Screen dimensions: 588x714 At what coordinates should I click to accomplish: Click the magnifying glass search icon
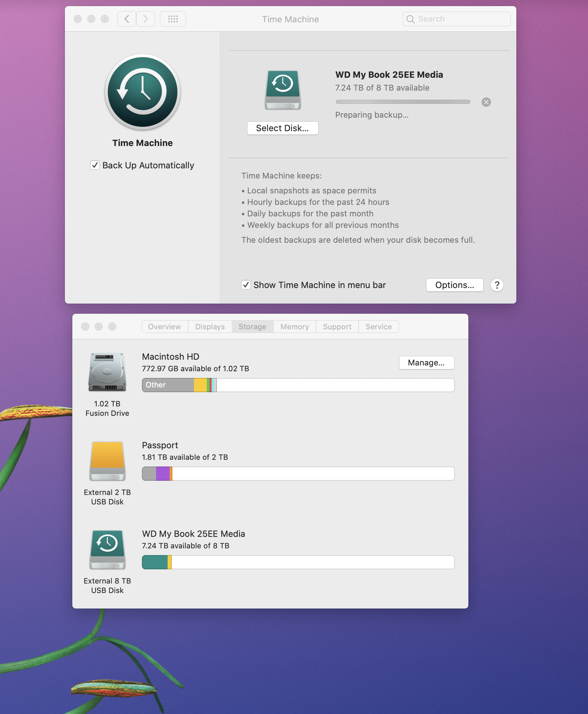(x=410, y=19)
